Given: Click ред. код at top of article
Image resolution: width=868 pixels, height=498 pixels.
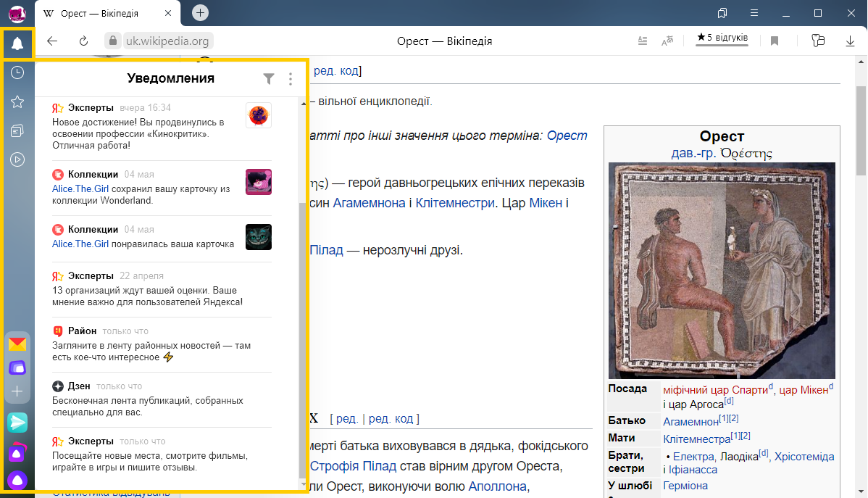Looking at the screenshot, I should [x=336, y=70].
